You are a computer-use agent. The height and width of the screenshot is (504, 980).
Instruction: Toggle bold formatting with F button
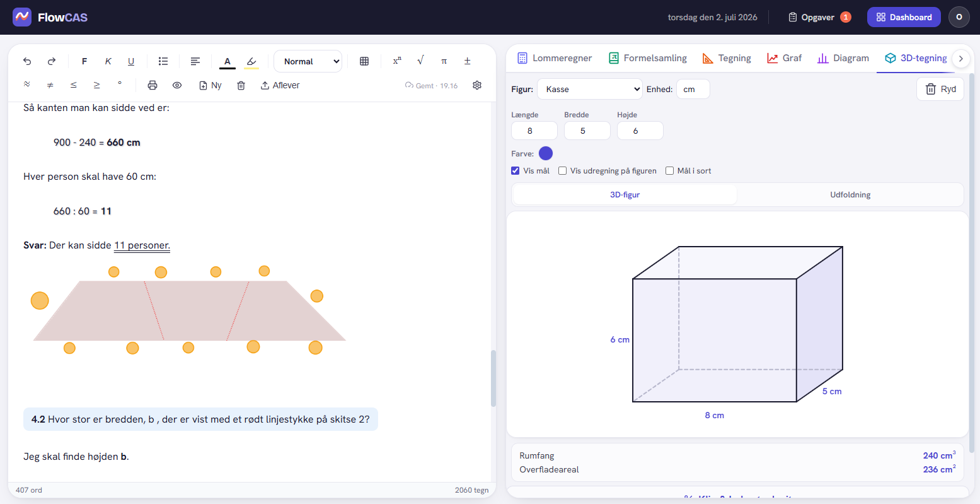pyautogui.click(x=84, y=61)
